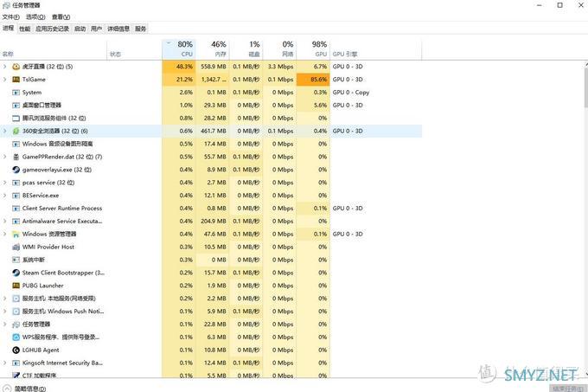Click the Windows 资源管理器 folder icon

point(16,234)
